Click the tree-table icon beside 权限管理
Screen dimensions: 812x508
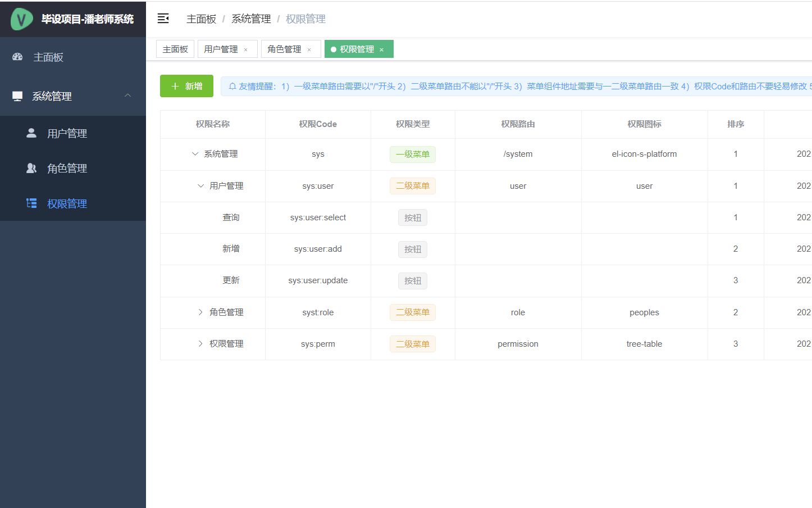(31, 203)
